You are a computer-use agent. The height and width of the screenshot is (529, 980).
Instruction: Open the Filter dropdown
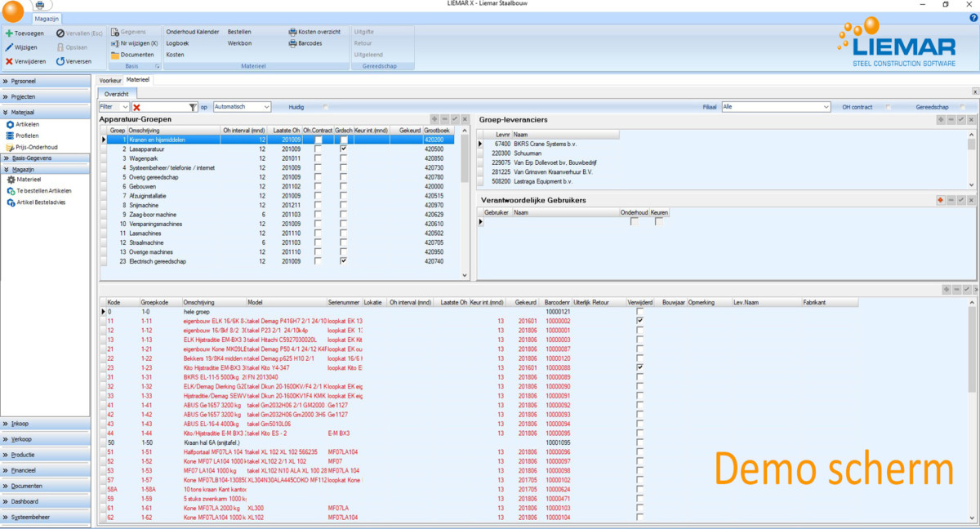coord(114,107)
